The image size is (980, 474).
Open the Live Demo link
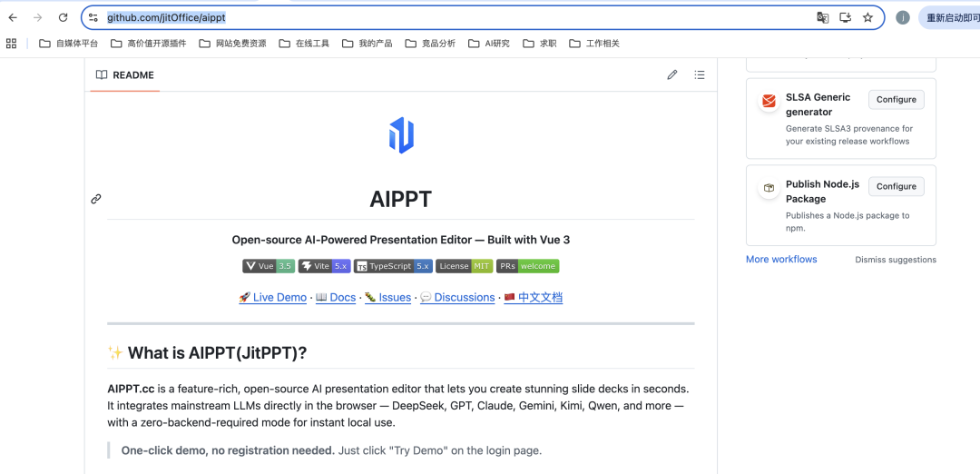pos(272,298)
